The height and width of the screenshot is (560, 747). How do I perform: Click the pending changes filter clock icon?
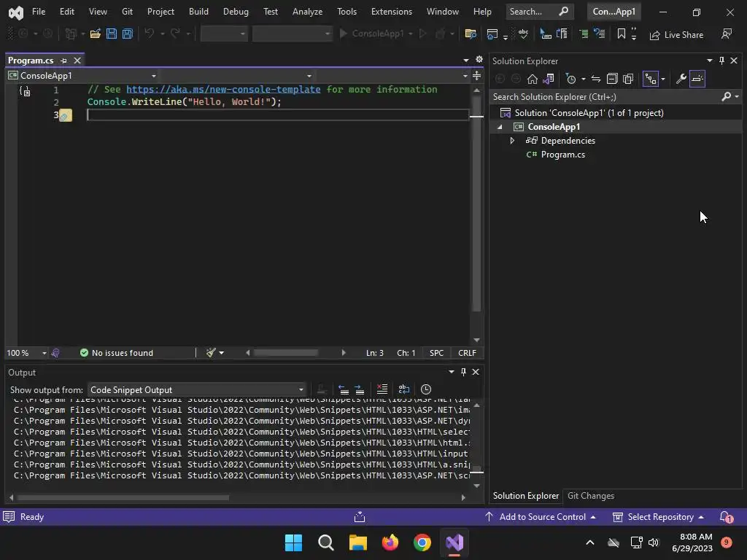point(570,79)
